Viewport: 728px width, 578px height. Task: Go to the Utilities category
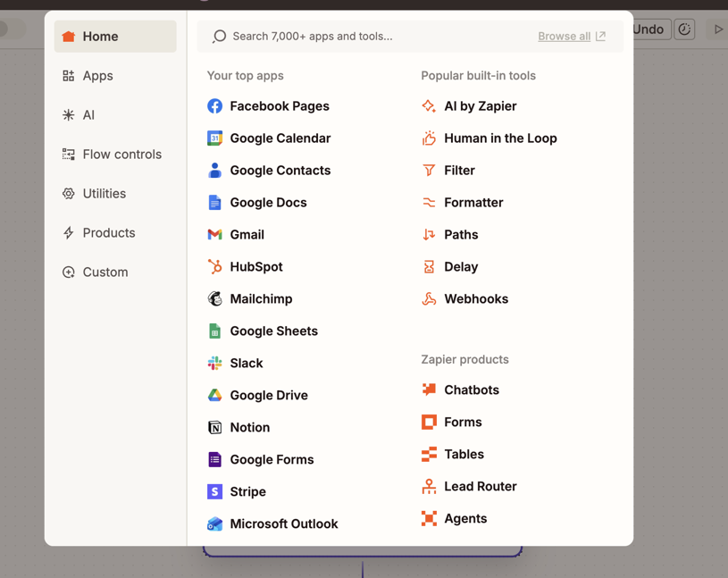coord(115,193)
